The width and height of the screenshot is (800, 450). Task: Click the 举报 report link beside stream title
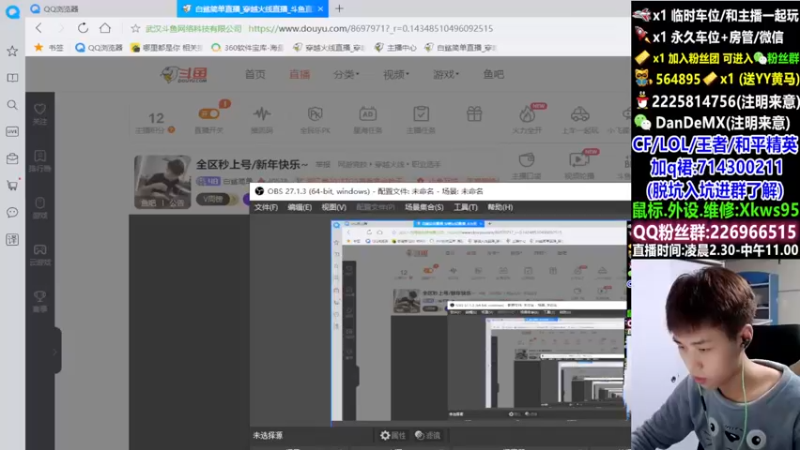323,165
